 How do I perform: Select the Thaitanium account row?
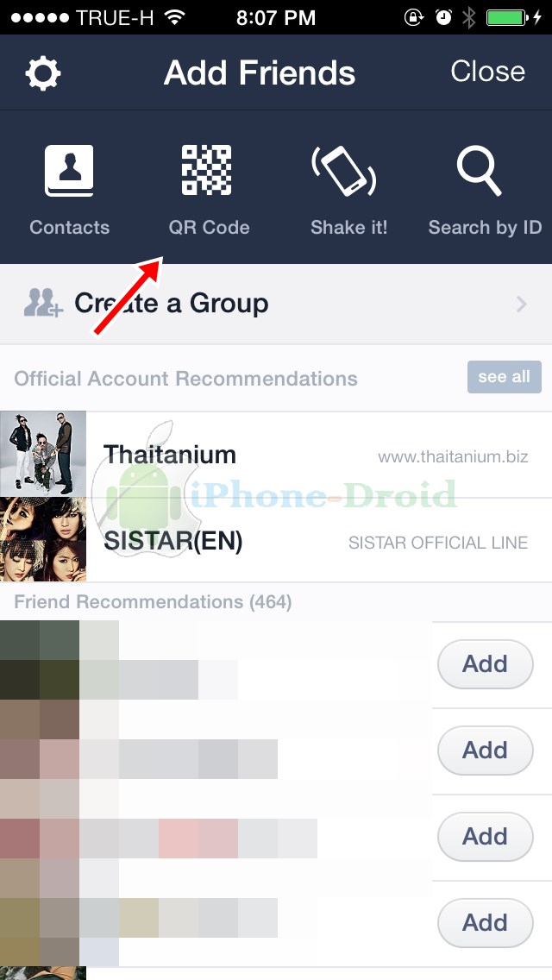(276, 455)
